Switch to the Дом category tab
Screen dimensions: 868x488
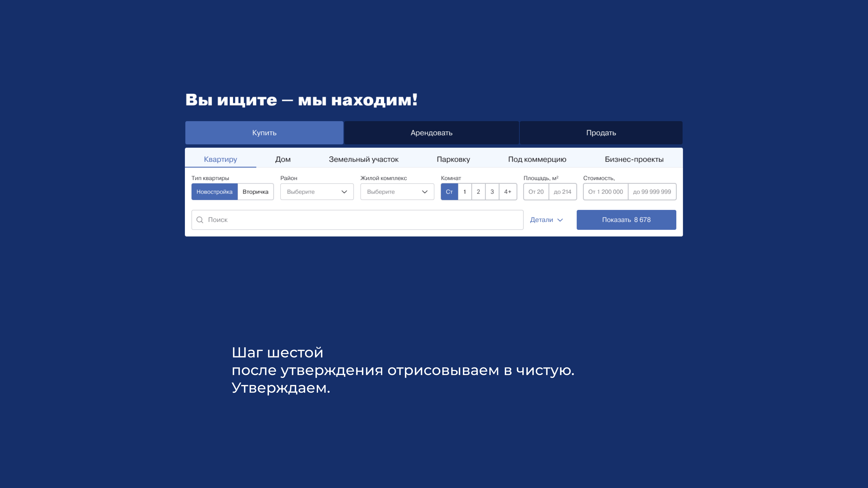283,159
